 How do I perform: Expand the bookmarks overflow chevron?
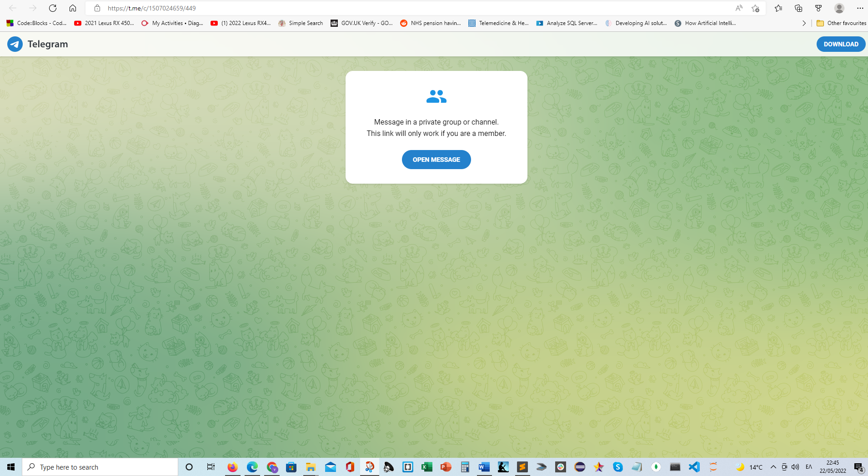pyautogui.click(x=804, y=23)
